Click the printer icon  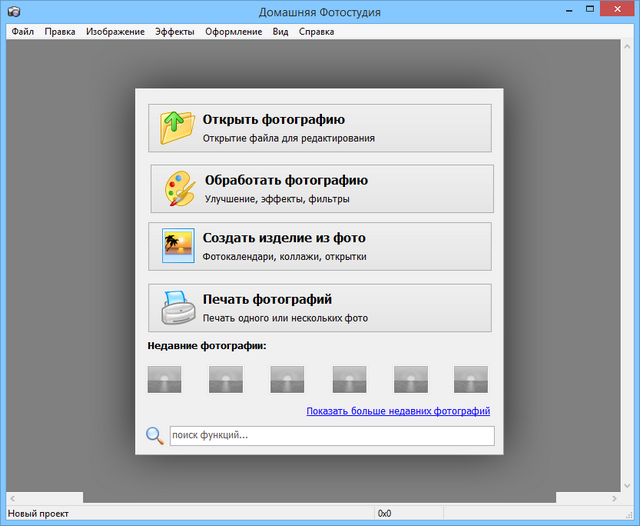click(178, 308)
